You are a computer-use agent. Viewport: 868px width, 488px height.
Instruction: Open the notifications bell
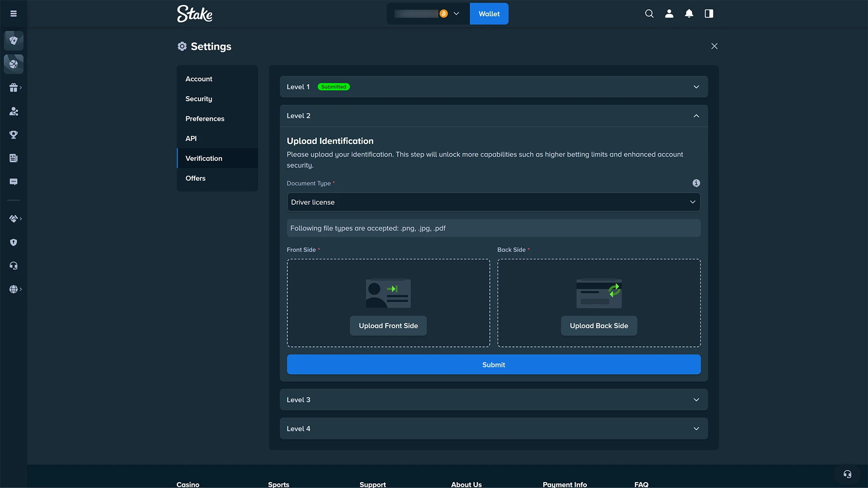tap(689, 14)
